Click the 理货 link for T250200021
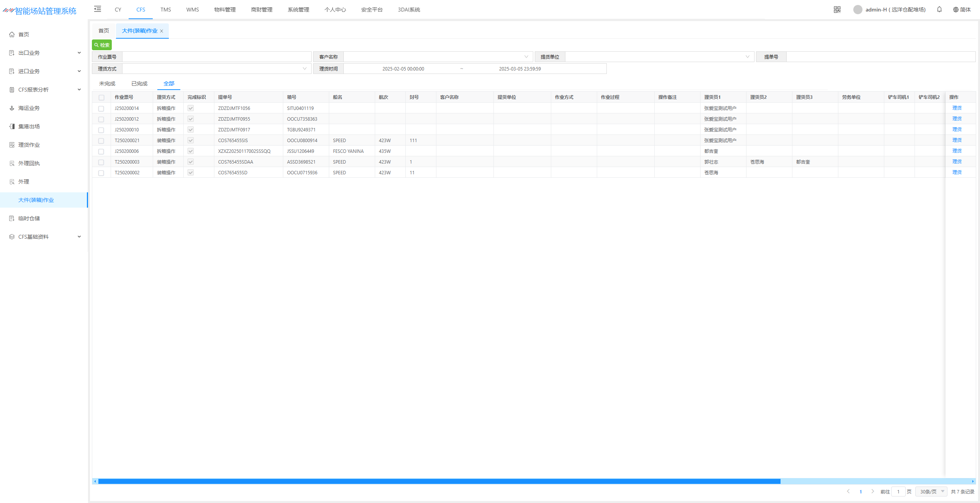Viewport: 980px width, 503px height. coord(957,140)
